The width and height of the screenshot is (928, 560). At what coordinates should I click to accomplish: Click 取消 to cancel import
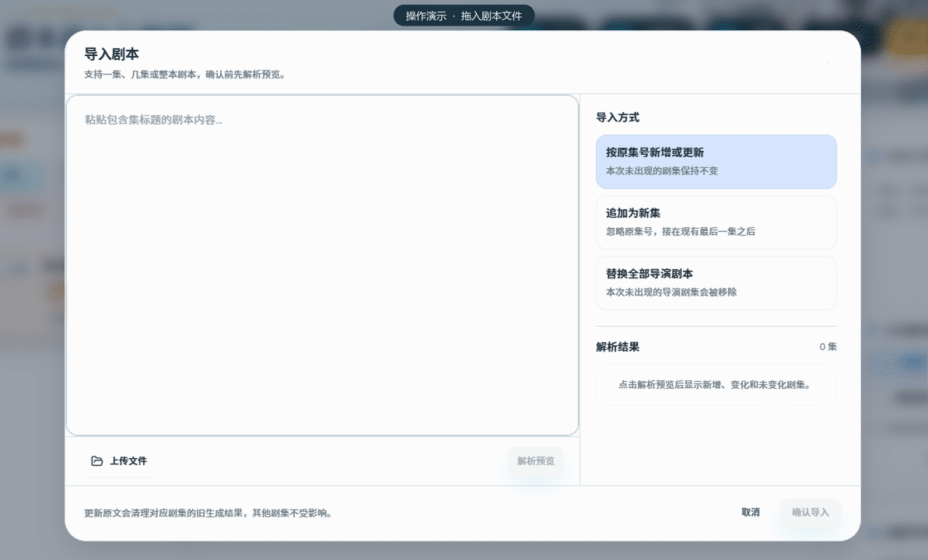click(x=751, y=512)
